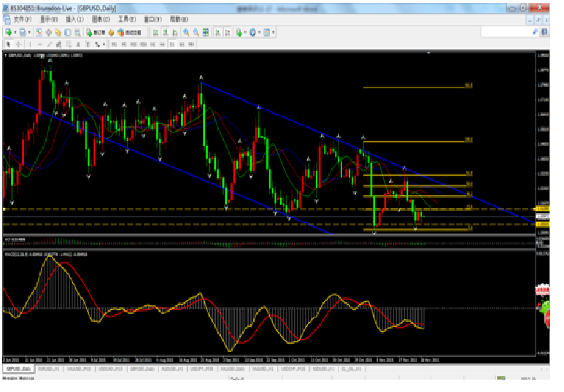This screenshot has width=564, height=392.
Task: Open the 文件 (File) menu
Action: pos(23,19)
